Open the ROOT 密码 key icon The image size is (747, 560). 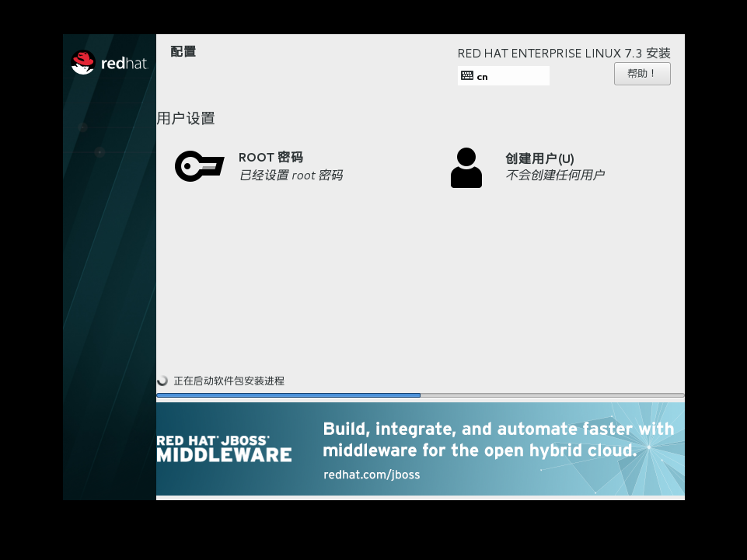(199, 166)
